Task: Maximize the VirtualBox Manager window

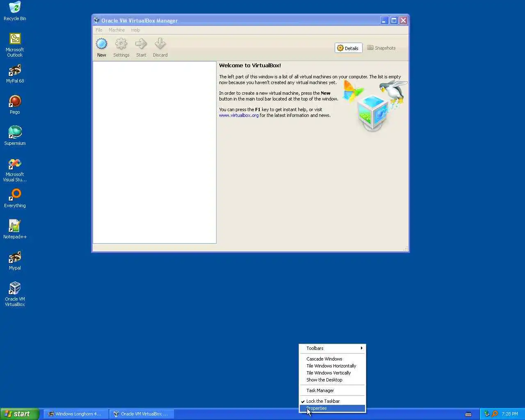Action: 394,21
